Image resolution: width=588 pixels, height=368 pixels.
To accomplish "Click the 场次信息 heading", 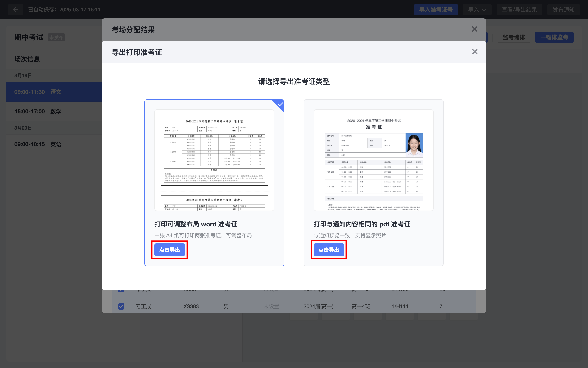I will 27,59.
